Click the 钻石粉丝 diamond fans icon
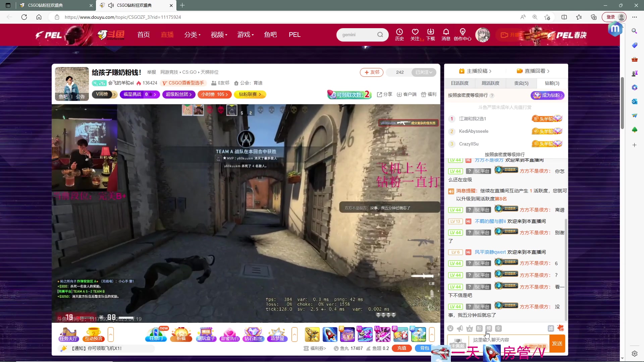 253,334
